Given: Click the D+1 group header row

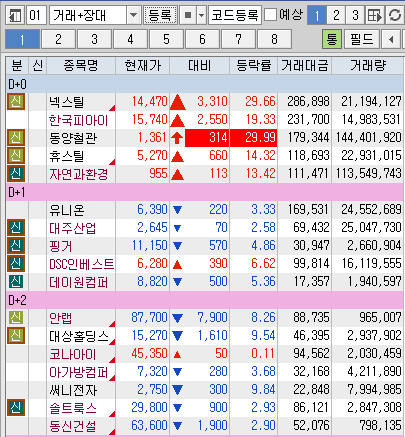Looking at the screenshot, I should coord(204,192).
